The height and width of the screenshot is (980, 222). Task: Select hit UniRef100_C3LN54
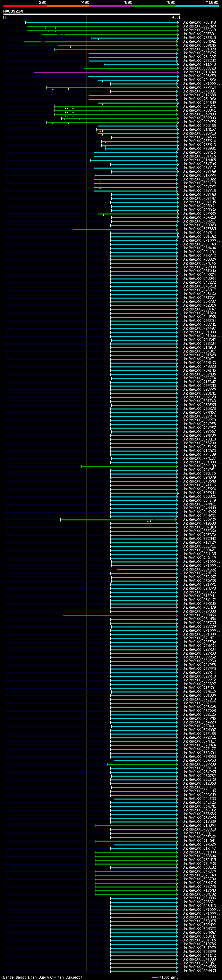199,619
